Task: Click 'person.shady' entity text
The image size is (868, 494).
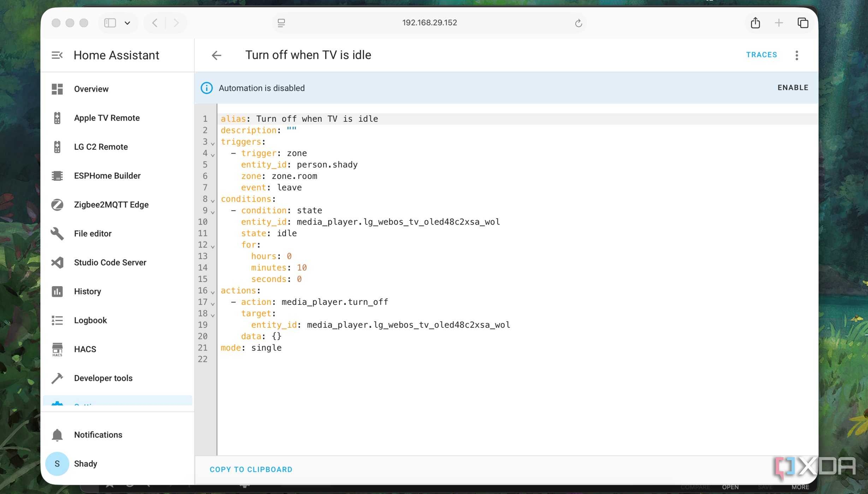Action: click(x=327, y=165)
